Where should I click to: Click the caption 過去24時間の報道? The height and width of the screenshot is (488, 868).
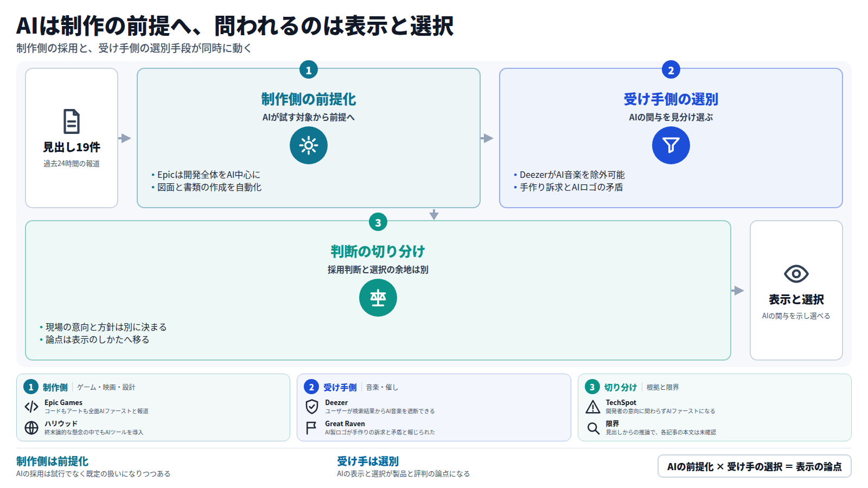point(72,164)
